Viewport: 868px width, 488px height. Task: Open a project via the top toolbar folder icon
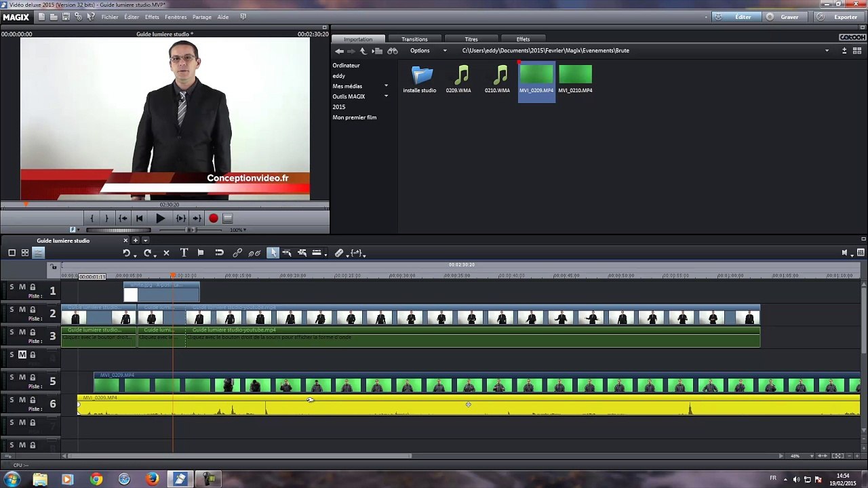(54, 16)
